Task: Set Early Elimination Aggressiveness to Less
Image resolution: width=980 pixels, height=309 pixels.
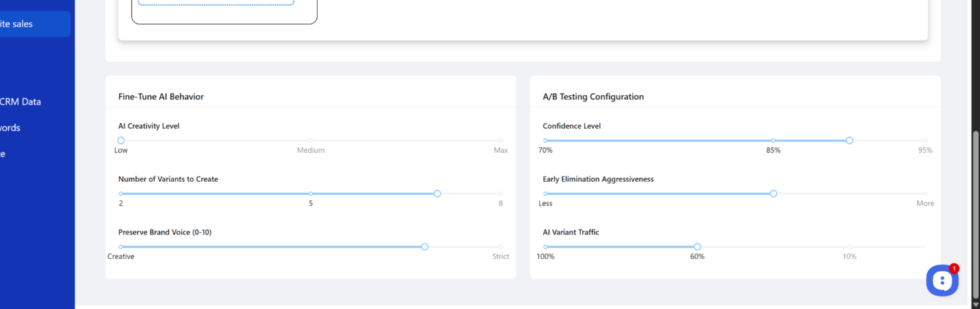Action: pyautogui.click(x=546, y=194)
